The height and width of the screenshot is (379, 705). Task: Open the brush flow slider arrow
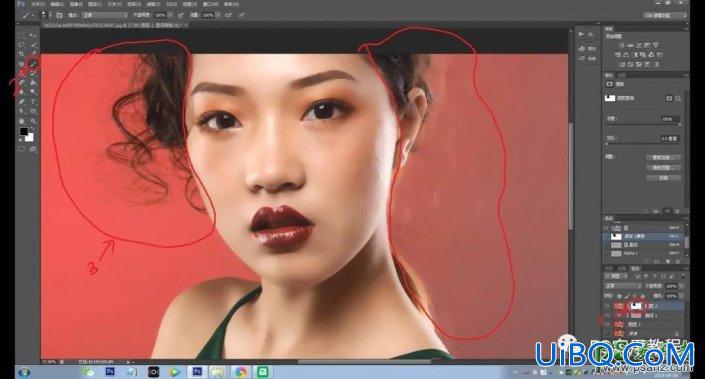click(218, 15)
